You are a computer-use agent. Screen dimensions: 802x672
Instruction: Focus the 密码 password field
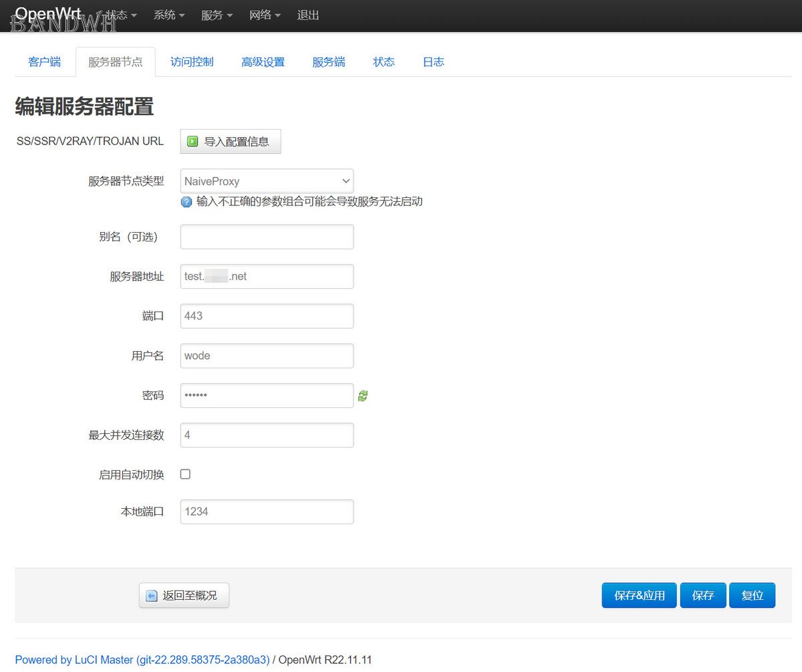tap(267, 395)
